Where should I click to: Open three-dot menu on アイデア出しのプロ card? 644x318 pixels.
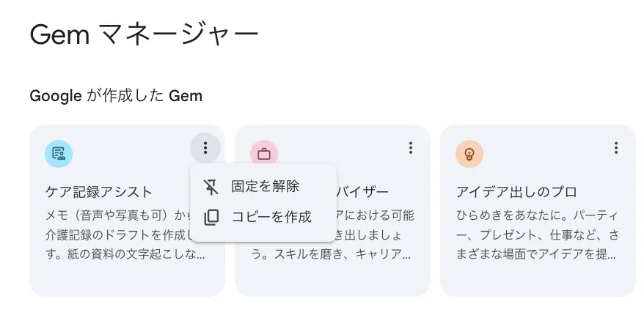(x=616, y=148)
